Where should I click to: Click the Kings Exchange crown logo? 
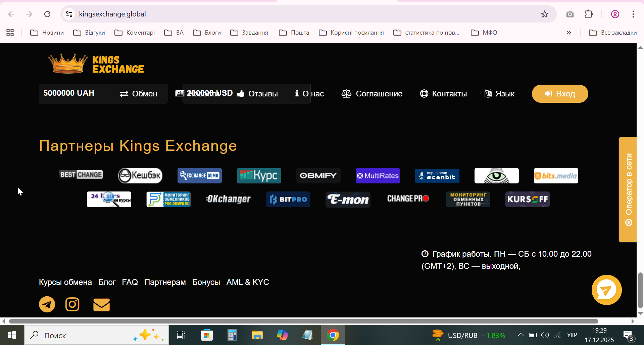click(x=97, y=63)
